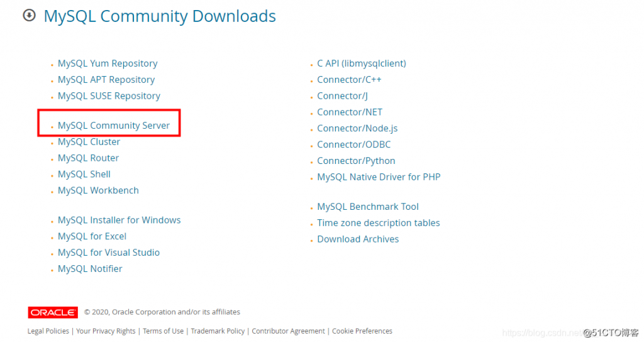The image size is (644, 343).
Task: Open MySQL Router link
Action: (x=88, y=158)
